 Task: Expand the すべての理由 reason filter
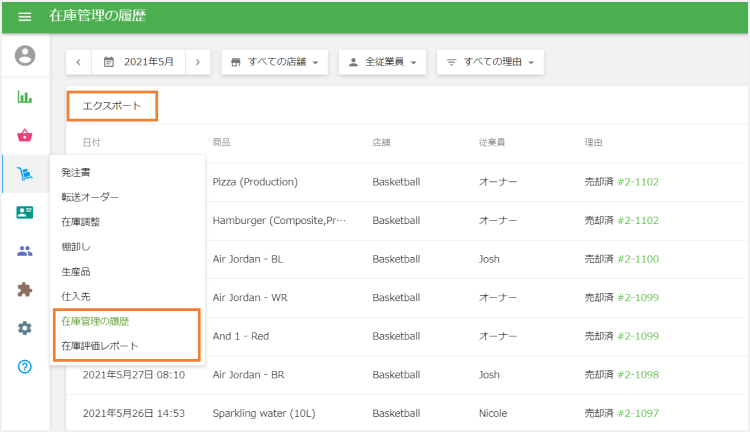[x=490, y=62]
